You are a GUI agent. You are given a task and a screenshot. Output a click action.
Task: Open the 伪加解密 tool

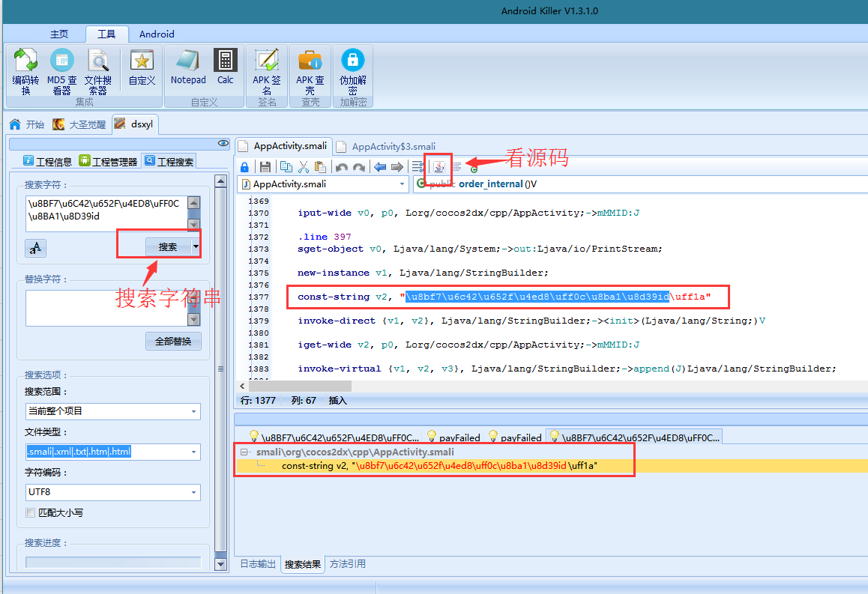(352, 71)
